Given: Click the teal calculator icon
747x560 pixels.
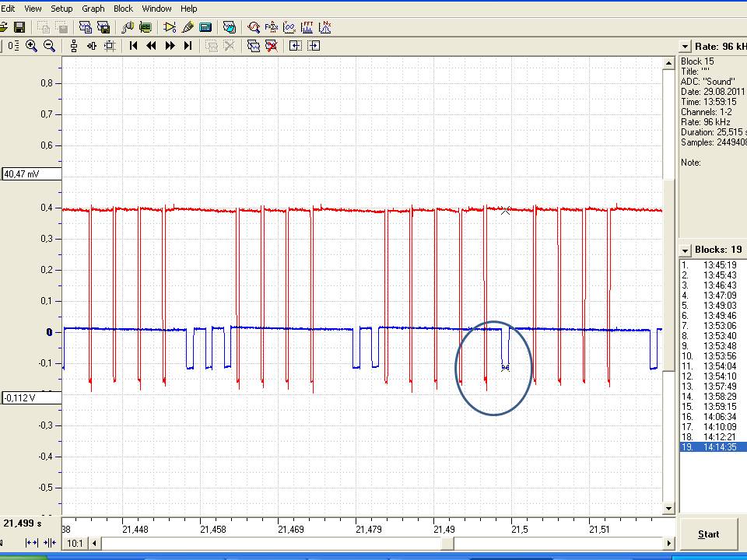Looking at the screenshot, I should pyautogui.click(x=205, y=27).
